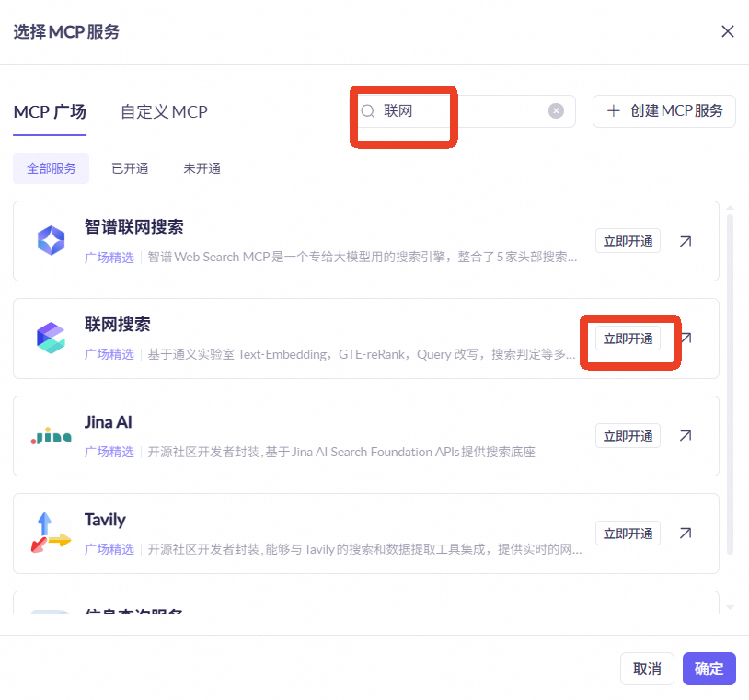Click the 智谱 Web Search MCP description
The image size is (749, 700).
[x=363, y=258]
